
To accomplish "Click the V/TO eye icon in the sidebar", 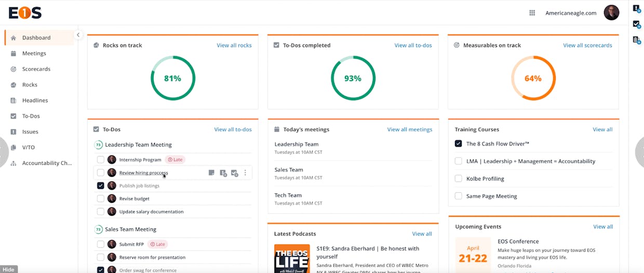I will point(14,147).
